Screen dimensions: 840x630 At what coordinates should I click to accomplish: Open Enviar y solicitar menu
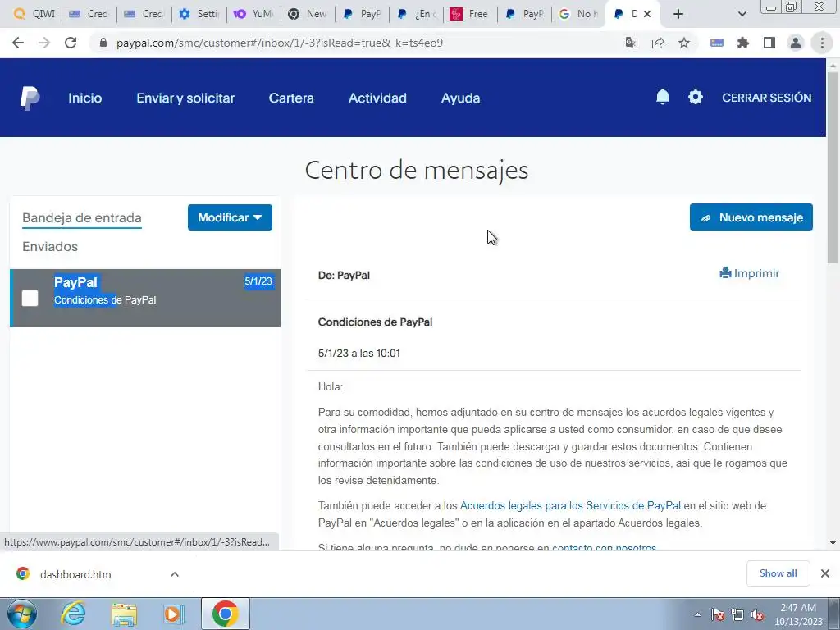tap(185, 98)
